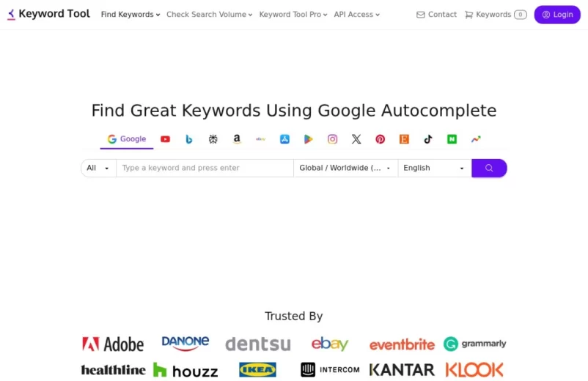The image size is (588, 381).
Task: Open the Contact link
Action: click(436, 15)
